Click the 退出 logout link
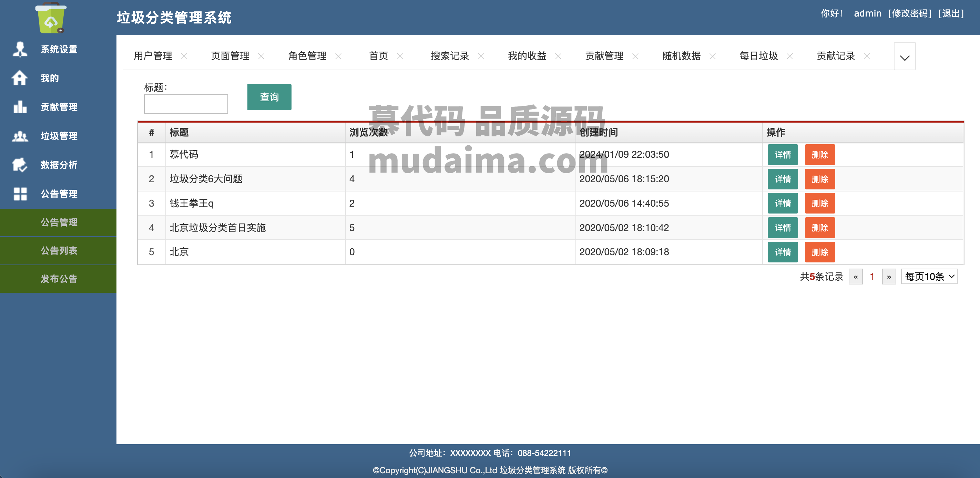Screen dimensions: 980x478 pos(951,14)
